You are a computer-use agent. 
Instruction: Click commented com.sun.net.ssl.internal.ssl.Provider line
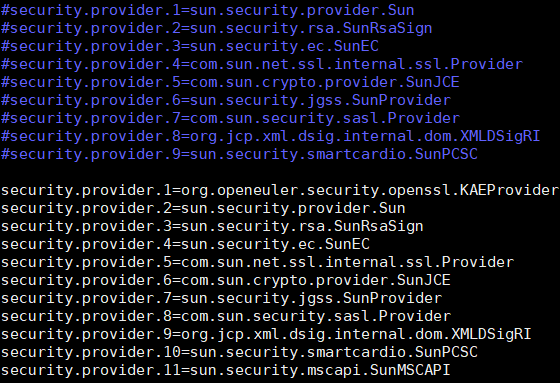click(x=262, y=64)
